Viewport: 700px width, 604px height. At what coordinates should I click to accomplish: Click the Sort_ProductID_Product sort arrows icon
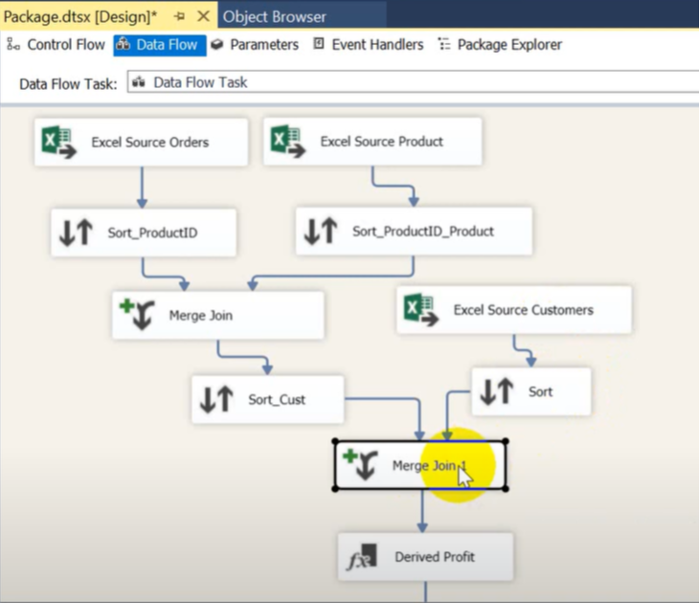pos(320,231)
